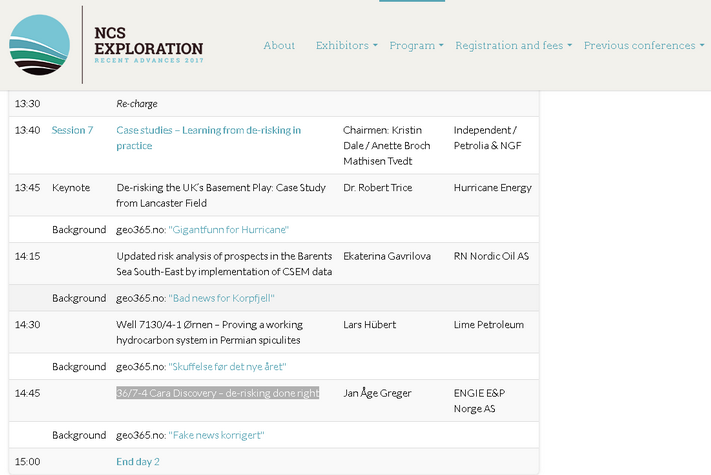Screen dimensions: 711x475
Task: Open the Session 7 link
Action: [72, 130]
